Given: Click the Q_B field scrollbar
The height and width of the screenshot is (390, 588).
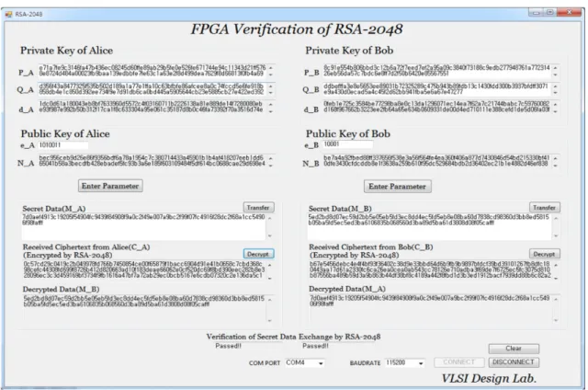Looking at the screenshot, I should pyautogui.click(x=556, y=89).
